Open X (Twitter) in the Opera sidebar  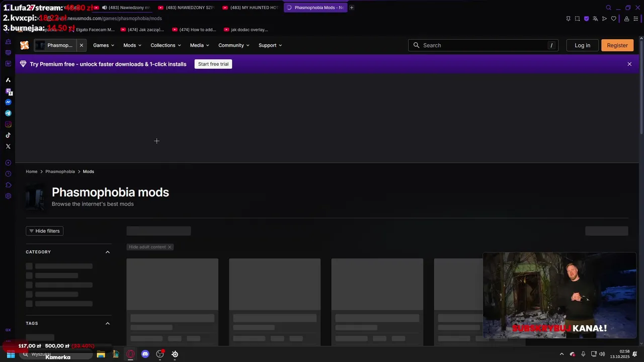click(x=8, y=146)
